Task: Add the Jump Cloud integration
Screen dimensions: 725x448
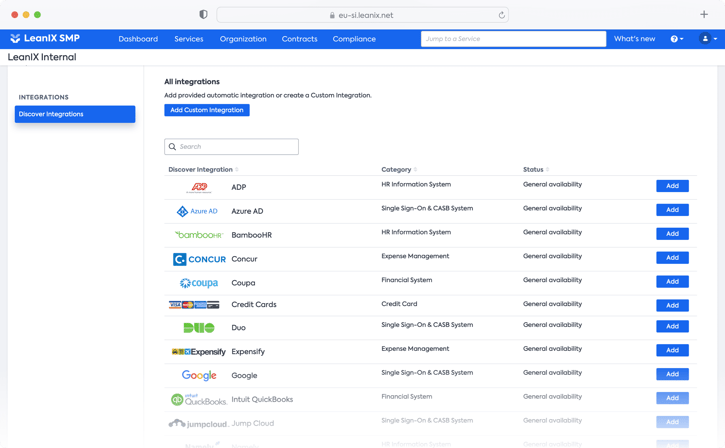Action: pos(672,422)
